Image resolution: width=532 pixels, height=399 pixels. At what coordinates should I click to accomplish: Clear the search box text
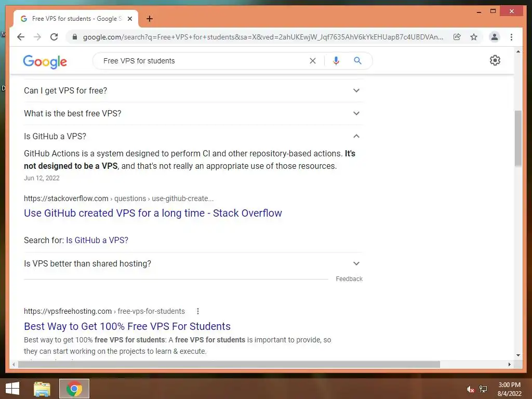312,61
